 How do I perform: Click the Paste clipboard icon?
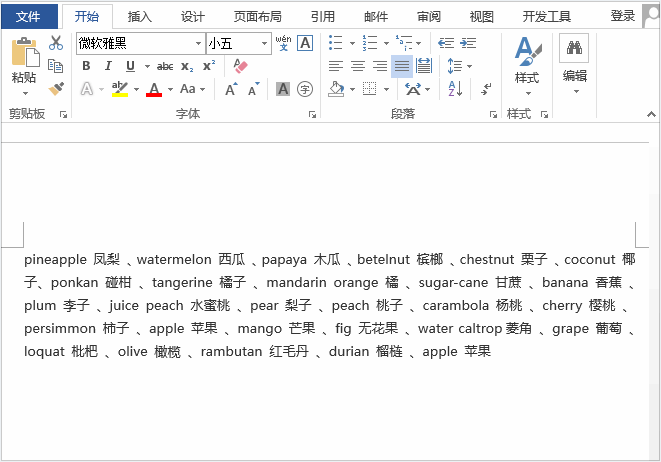click(x=25, y=52)
